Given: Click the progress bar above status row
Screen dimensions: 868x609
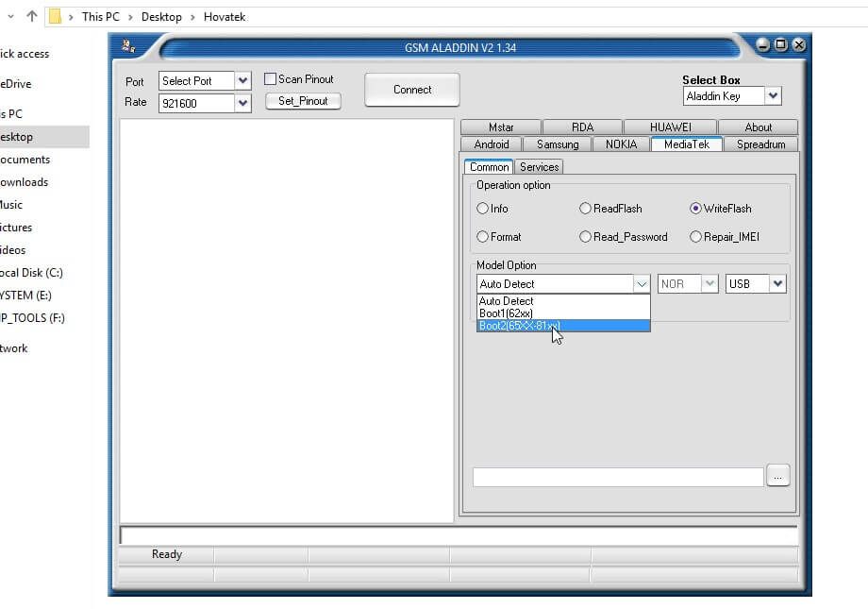Looking at the screenshot, I should click(459, 535).
